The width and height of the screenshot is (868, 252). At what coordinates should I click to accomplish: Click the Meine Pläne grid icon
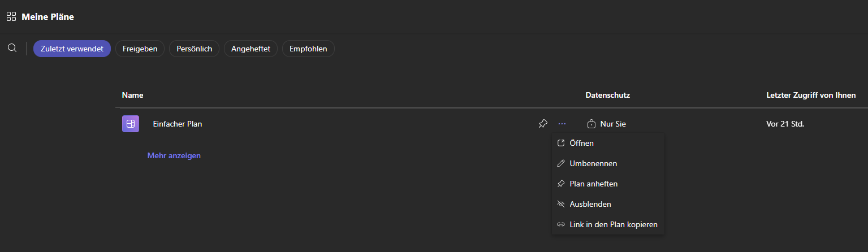[11, 16]
